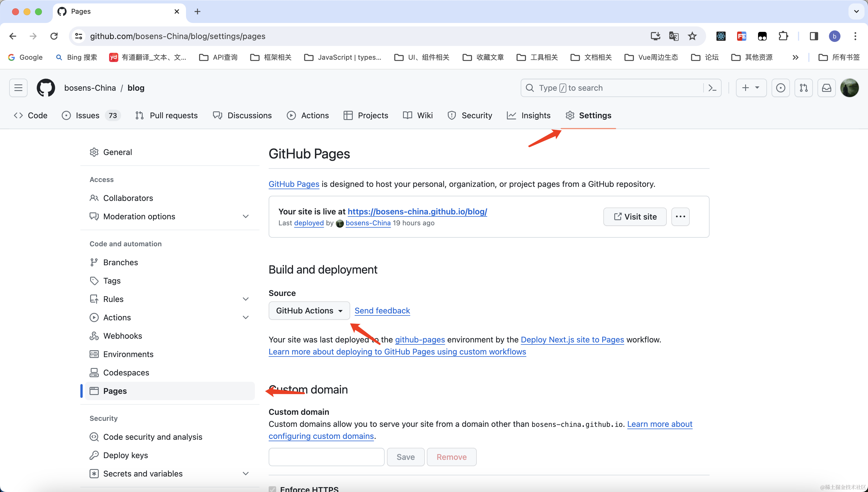The height and width of the screenshot is (492, 868).
Task: Click the Actions icon in top nav
Action: click(x=292, y=115)
